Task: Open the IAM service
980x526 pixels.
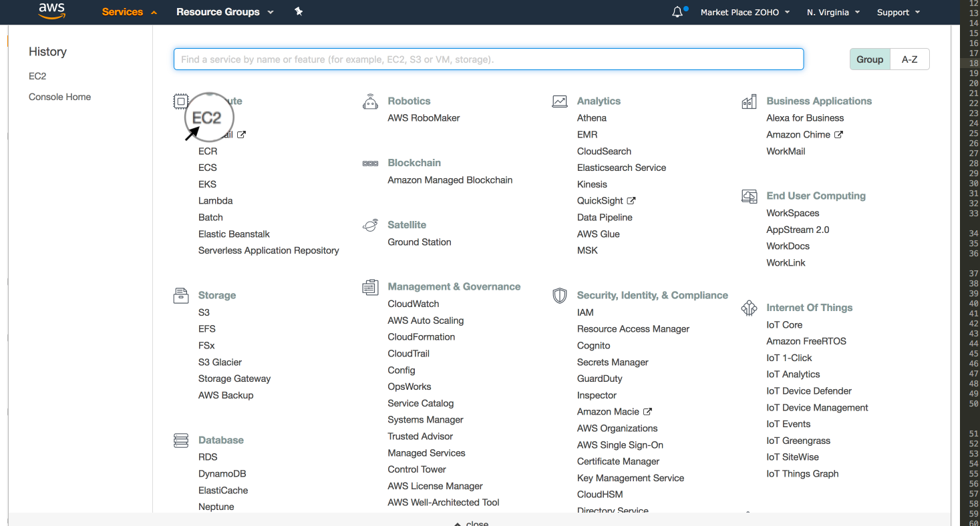Action: [x=585, y=312]
